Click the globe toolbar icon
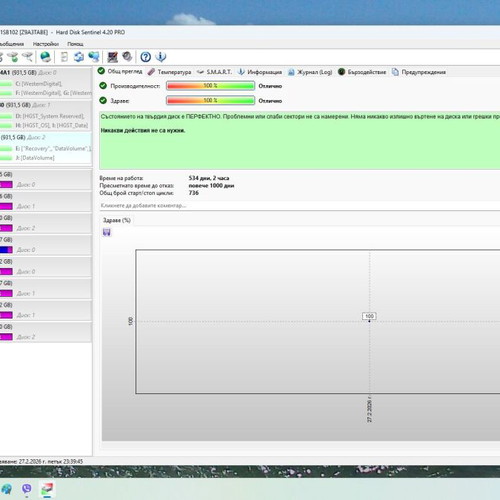This screenshot has height=500, width=500. click(45, 57)
